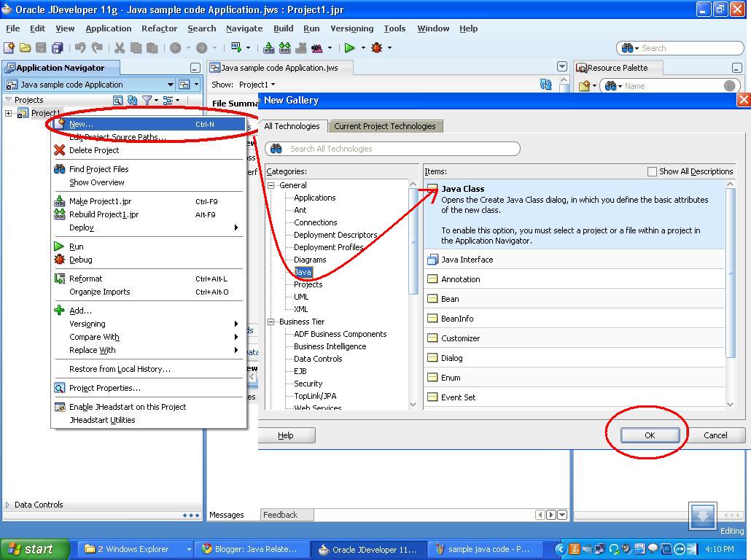
Task: Click the green Run toolbar icon
Action: [x=350, y=47]
